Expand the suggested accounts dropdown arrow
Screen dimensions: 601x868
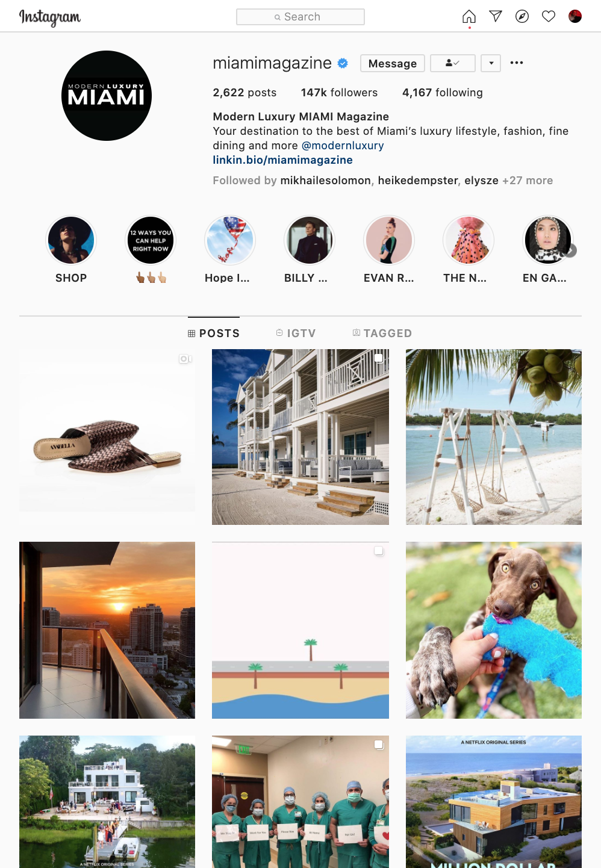[491, 63]
